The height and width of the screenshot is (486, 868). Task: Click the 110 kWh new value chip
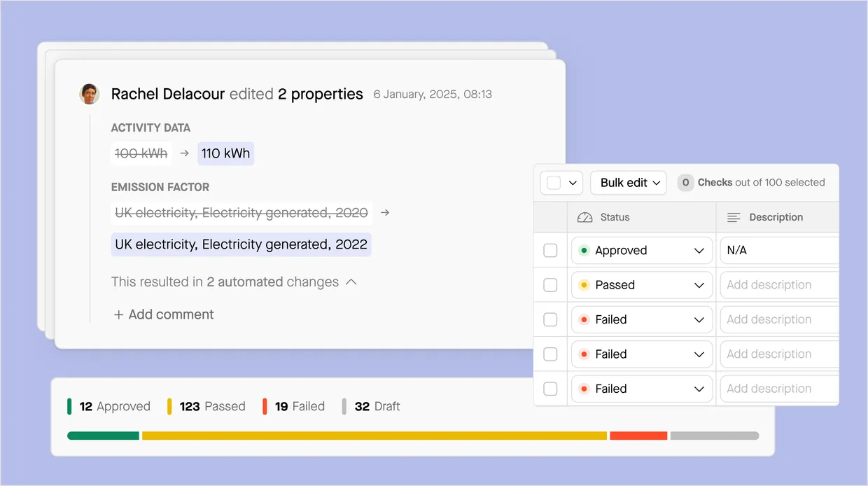[225, 153]
